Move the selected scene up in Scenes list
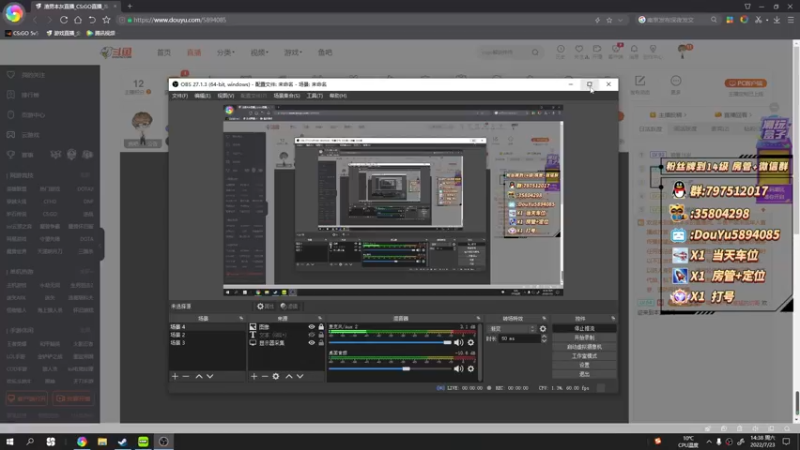The image size is (800, 450). pos(199,377)
